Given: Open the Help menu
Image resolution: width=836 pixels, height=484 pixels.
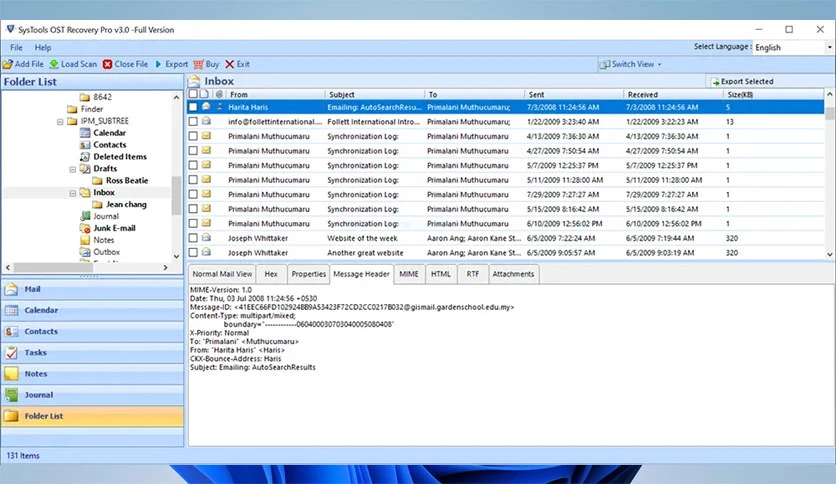Looking at the screenshot, I should point(43,47).
